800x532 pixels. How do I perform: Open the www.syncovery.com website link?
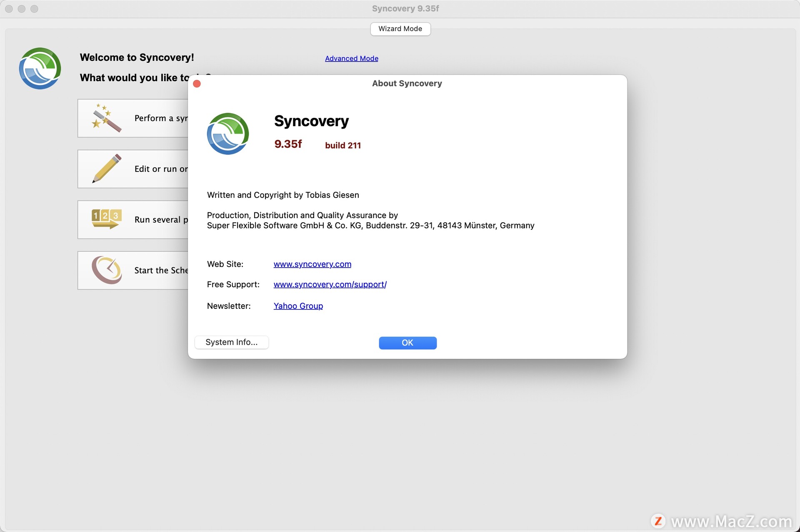(x=312, y=264)
